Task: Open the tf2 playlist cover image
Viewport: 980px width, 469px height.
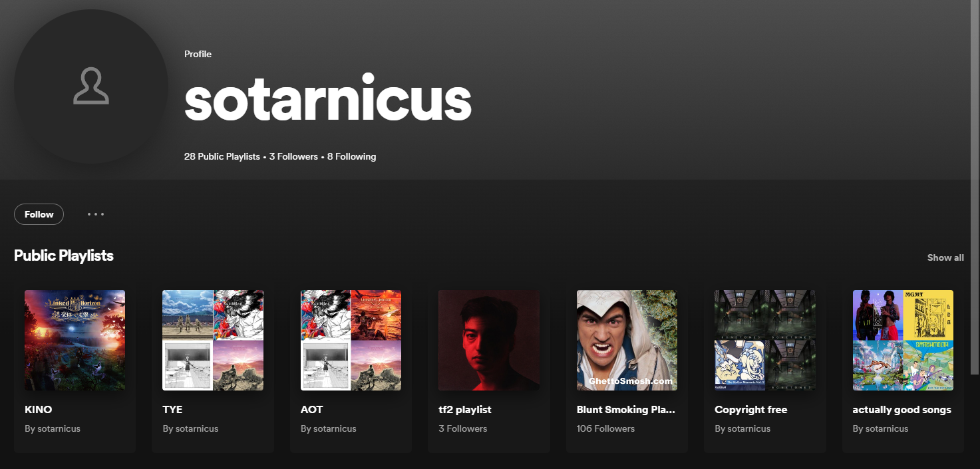Action: coord(488,340)
